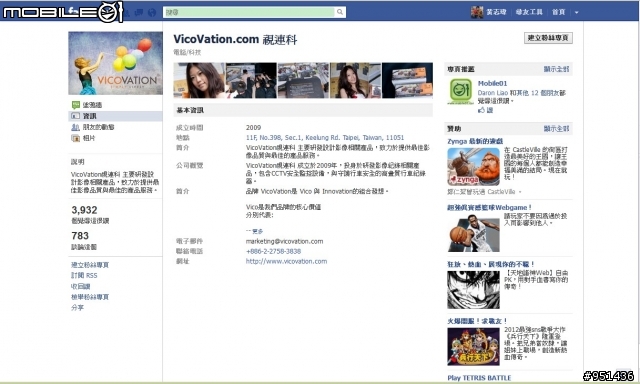Click the 訂閱 RSS link
The width and height of the screenshot is (640, 384).
coord(84,275)
